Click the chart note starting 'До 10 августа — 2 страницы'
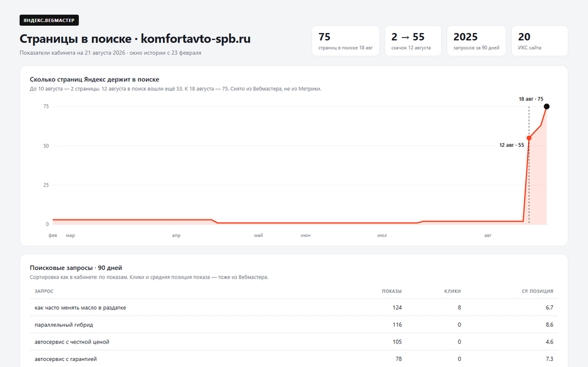Image resolution: width=588 pixels, height=367 pixels. [175, 89]
